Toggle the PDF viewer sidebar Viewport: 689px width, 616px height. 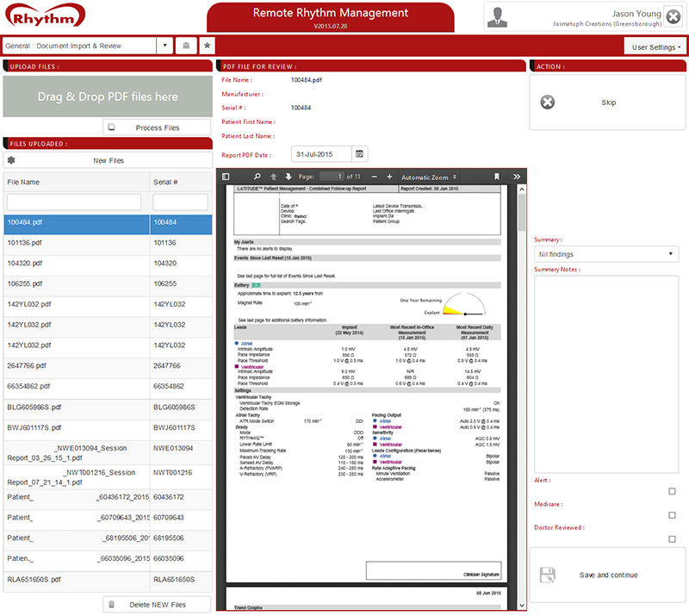[226, 177]
